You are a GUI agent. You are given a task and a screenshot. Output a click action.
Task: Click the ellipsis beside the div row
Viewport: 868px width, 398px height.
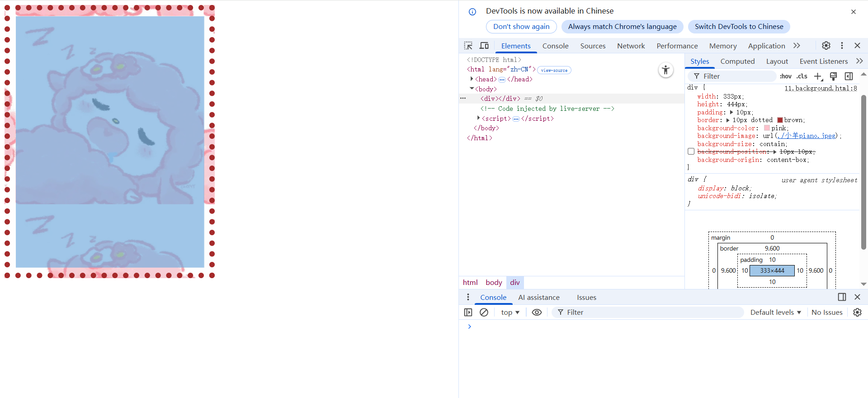coord(463,99)
